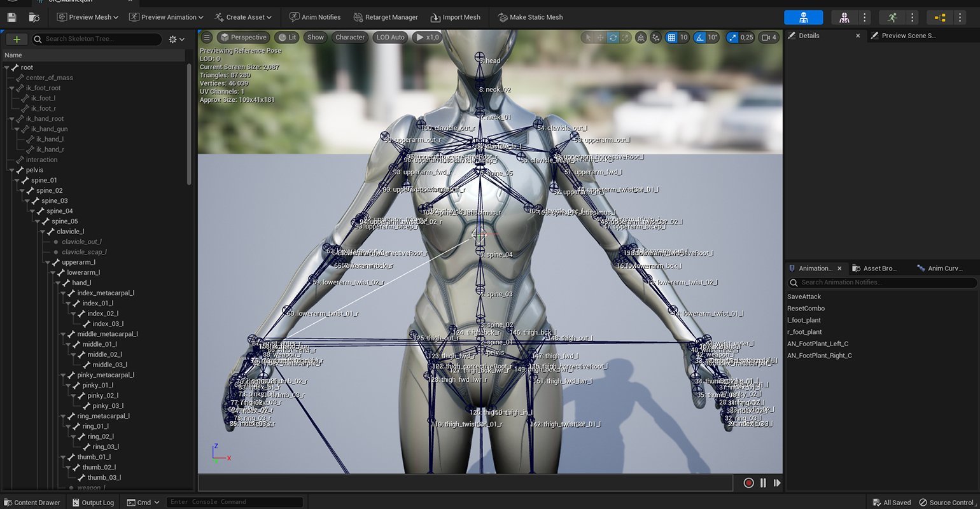
Task: Open the Preview Mesh dropdown
Action: coord(87,17)
